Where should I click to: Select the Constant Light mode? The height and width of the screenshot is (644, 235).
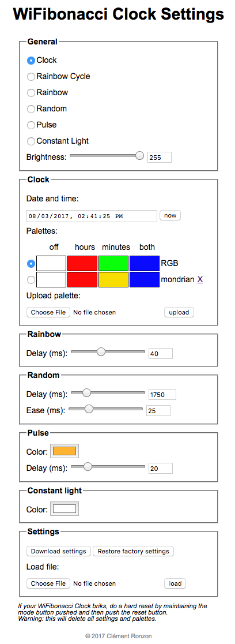pos(31,141)
